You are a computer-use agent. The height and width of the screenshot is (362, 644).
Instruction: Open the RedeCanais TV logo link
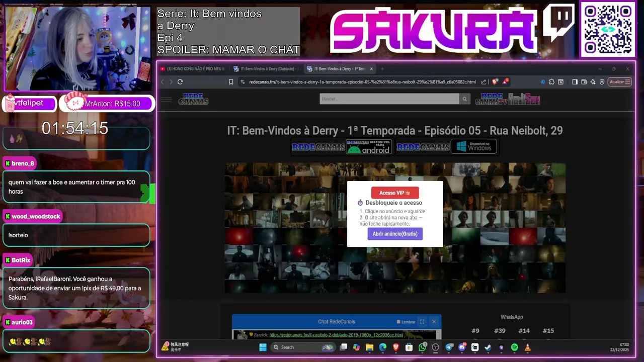(x=491, y=99)
